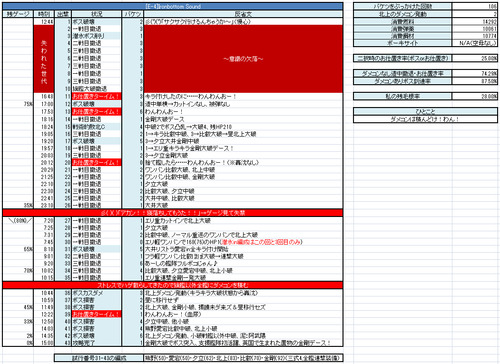Select the large red 意識の欠落 merged cell
Image resolution: width=500 pixels, height=364 pixels.
[243, 59]
